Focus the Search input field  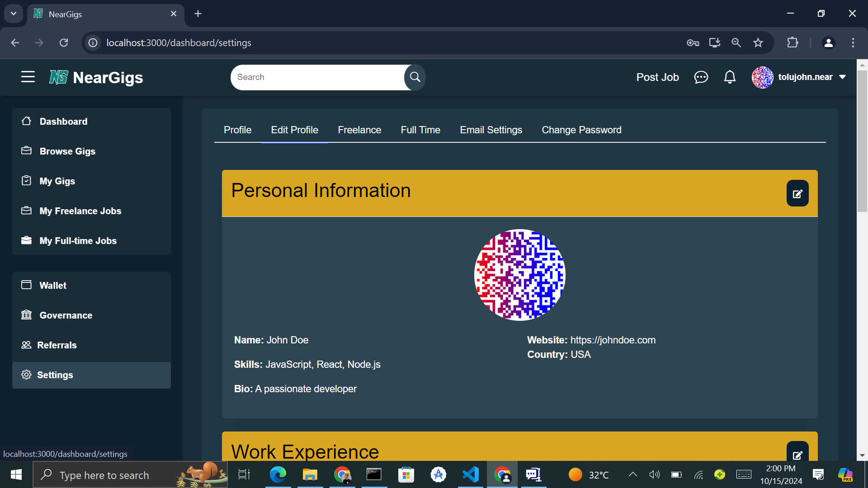(x=316, y=77)
